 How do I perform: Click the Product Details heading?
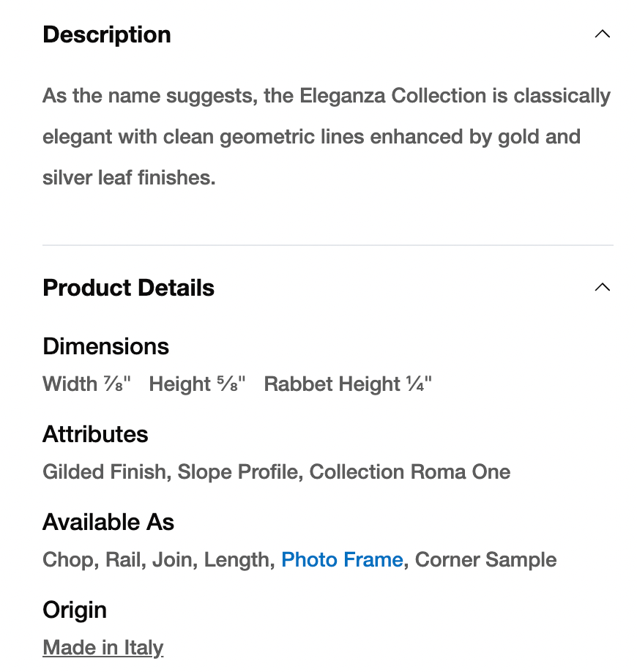point(128,288)
